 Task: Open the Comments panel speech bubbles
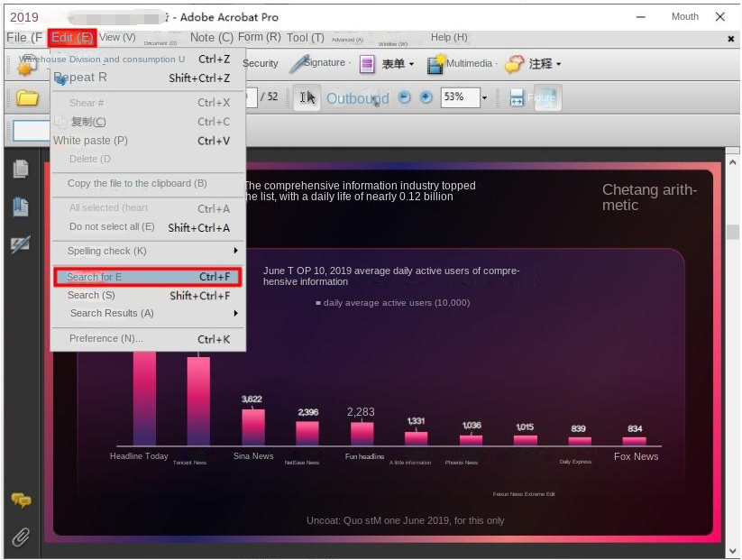20,500
